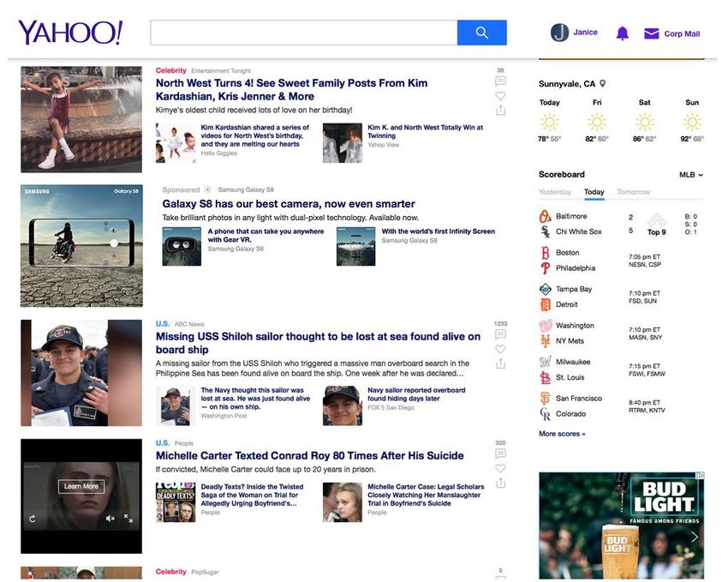
Task: Expand the MLB league dropdown
Action: point(690,175)
